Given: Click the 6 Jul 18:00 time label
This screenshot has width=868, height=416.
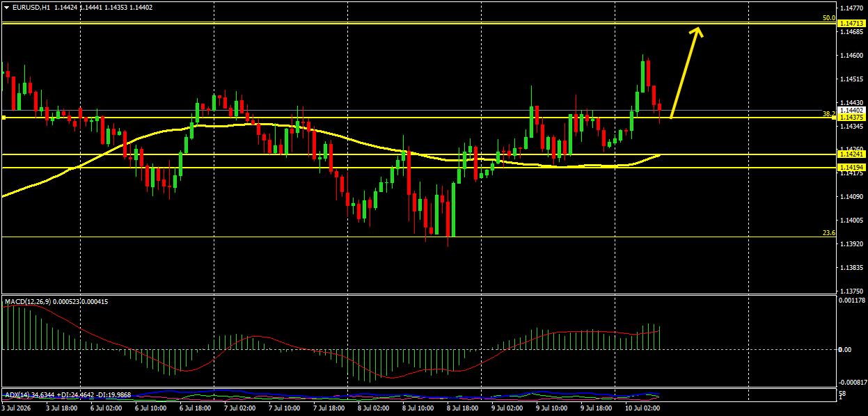Looking at the screenshot, I should 196,408.
